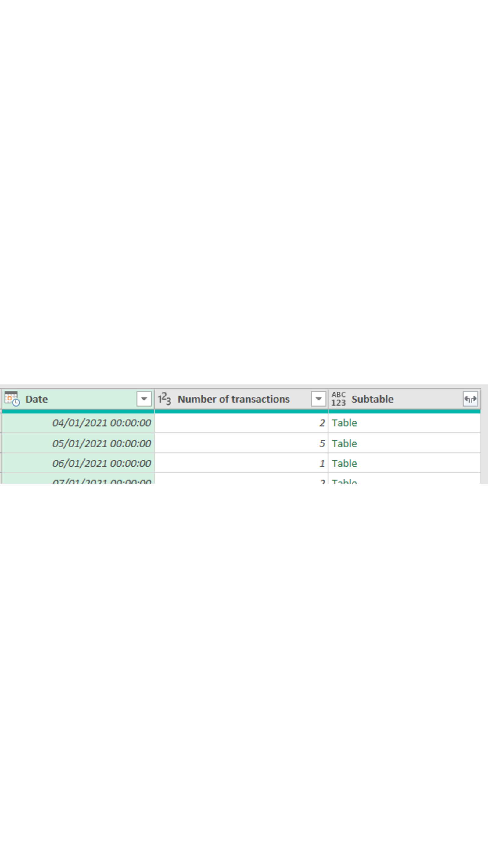488x868 pixels.
Task: Select the partially visible 07/01/2021 date cell
Action: pos(101,481)
